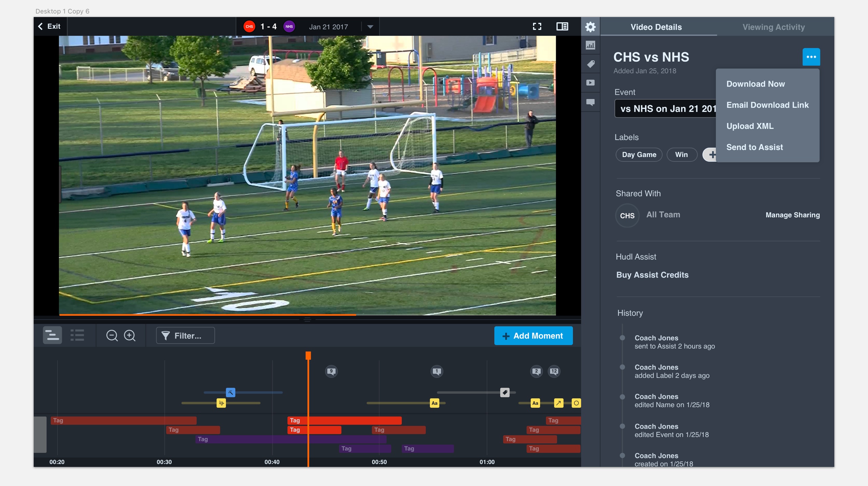Switch to Video Details tab
Image resolution: width=868 pixels, height=486 pixels.
point(656,27)
